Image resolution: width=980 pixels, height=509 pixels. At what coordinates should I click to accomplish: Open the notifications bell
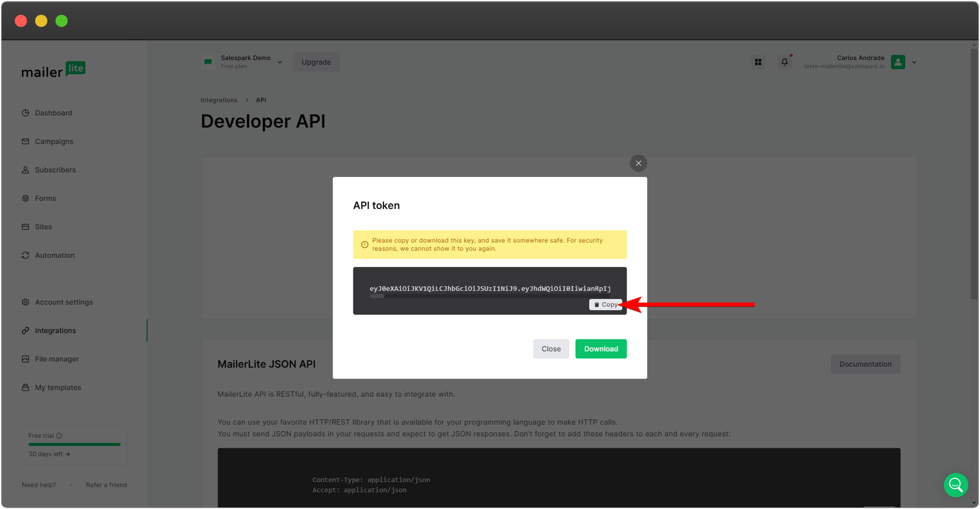(784, 62)
